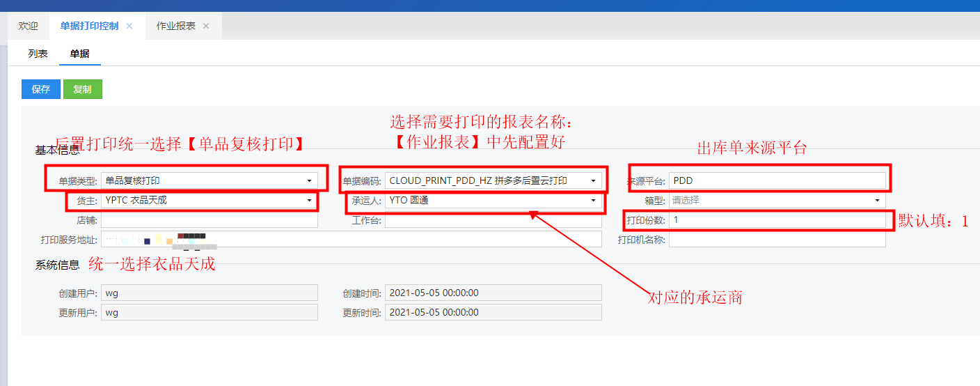Expand the 箱型 dropdown selector
The image size is (980, 386).
[877, 201]
